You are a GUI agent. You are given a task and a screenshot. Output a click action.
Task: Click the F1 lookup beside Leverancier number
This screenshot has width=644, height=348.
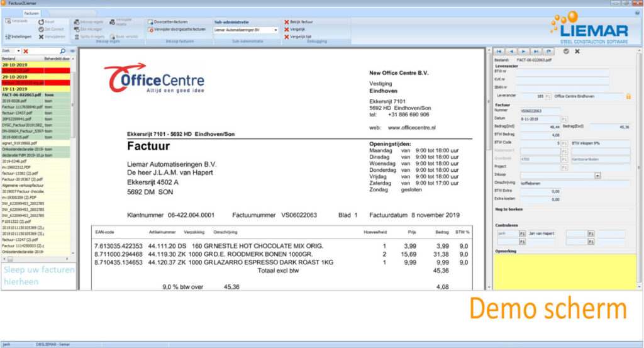548,96
